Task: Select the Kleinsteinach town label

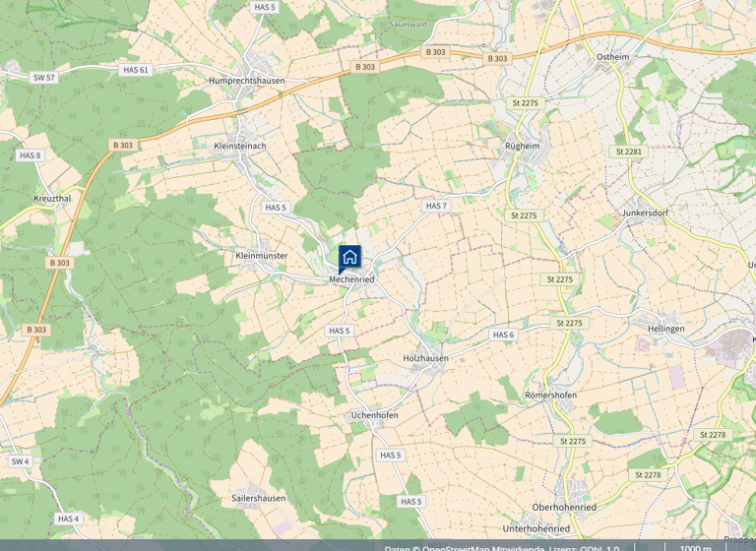Action: 239,146
